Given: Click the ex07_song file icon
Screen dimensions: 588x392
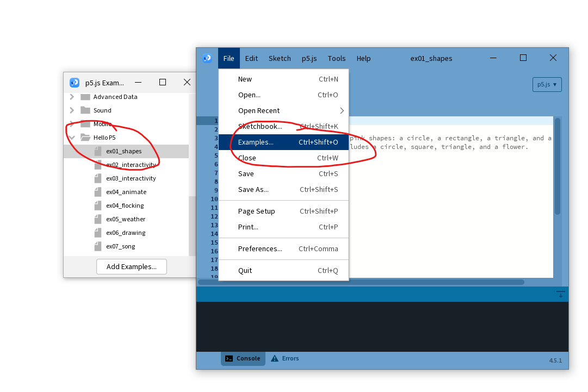Looking at the screenshot, I should point(98,246).
